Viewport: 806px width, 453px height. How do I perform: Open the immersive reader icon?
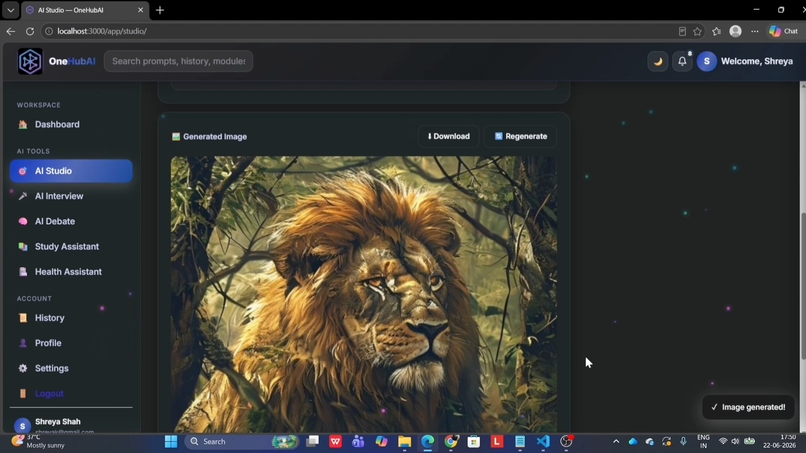coord(682,31)
